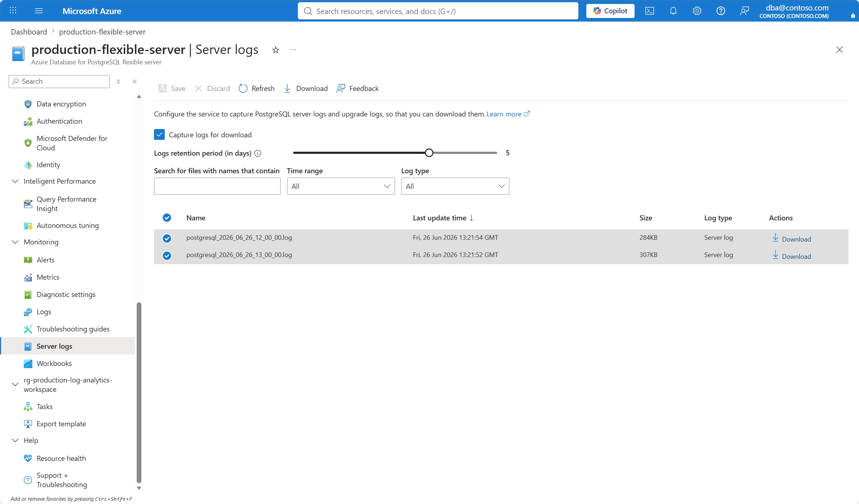Click the Diagnostic settings icon
The height and width of the screenshot is (504, 859).
pos(28,294)
